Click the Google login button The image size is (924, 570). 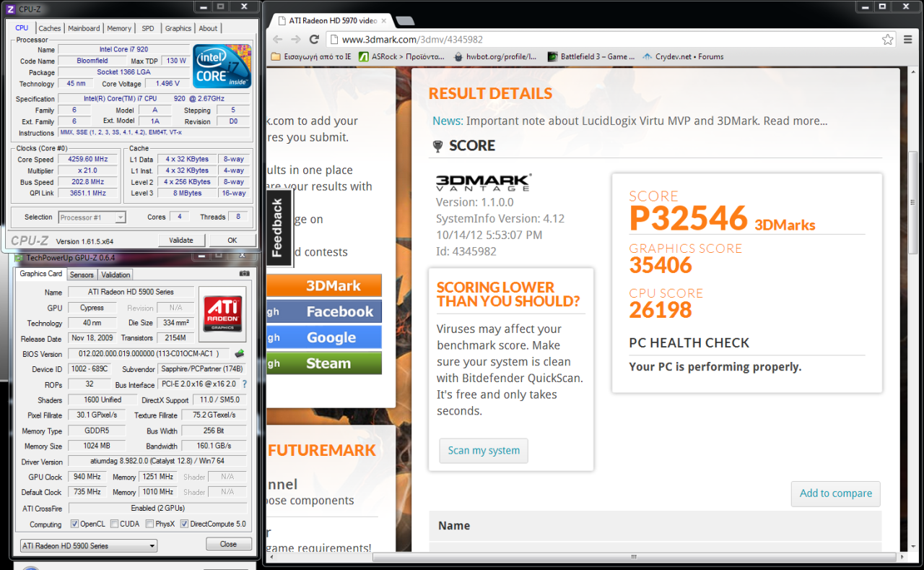pyautogui.click(x=324, y=337)
